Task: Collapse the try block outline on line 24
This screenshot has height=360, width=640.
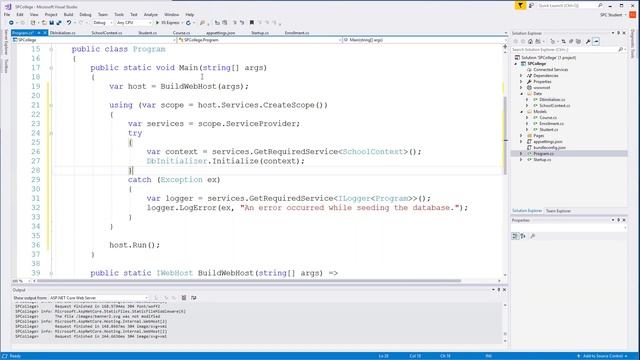Action: 51,133
